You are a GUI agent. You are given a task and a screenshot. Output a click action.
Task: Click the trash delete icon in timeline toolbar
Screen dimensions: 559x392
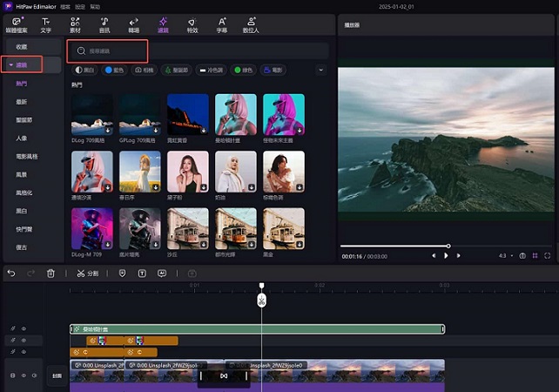tap(51, 273)
